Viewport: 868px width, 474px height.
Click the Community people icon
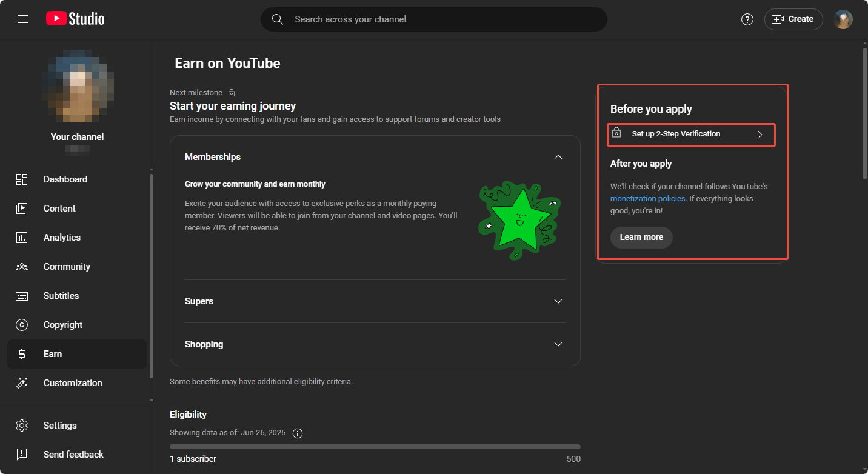pos(22,267)
